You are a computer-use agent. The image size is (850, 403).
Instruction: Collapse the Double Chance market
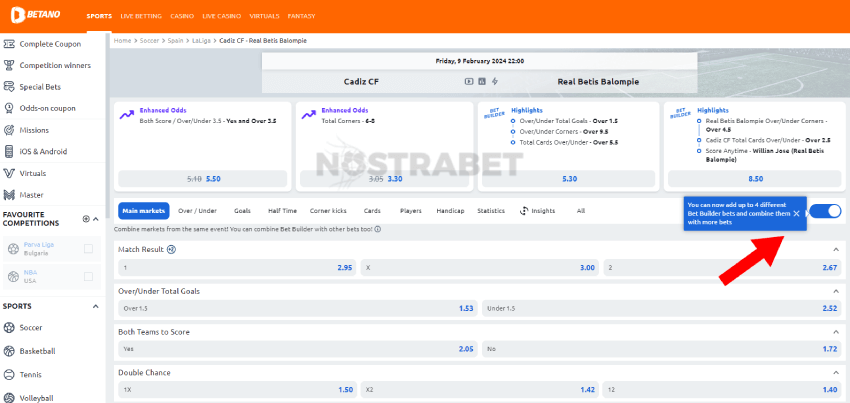coord(835,373)
